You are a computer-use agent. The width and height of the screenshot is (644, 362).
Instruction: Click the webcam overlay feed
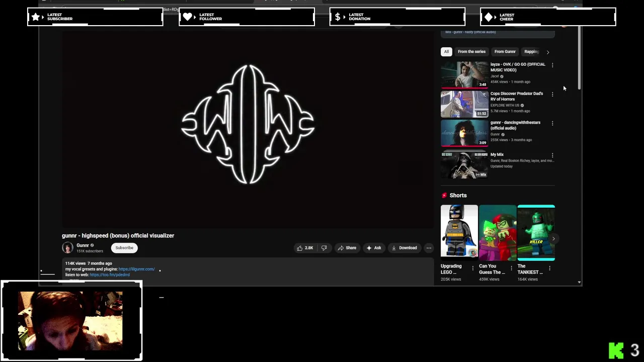[70, 321]
